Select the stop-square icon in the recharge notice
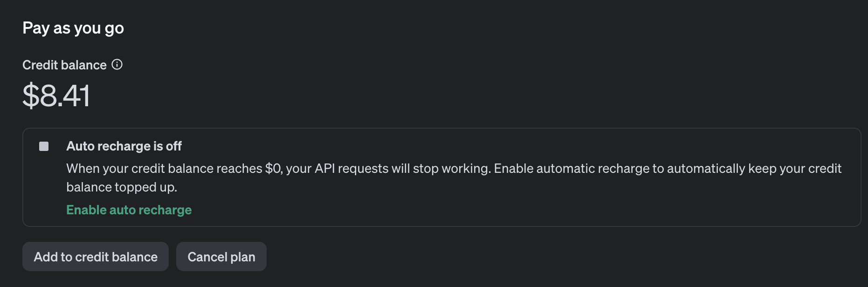This screenshot has height=287, width=868. click(44, 146)
